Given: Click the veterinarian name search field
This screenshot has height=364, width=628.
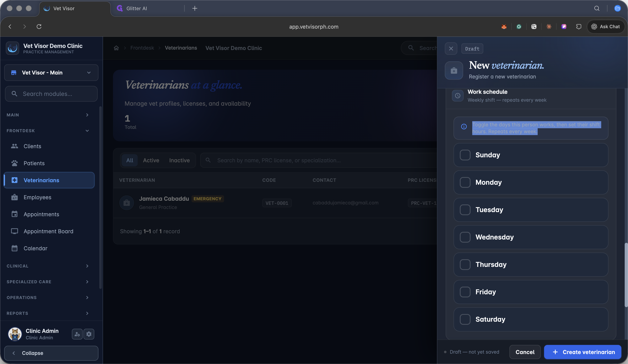Looking at the screenshot, I should [319, 160].
